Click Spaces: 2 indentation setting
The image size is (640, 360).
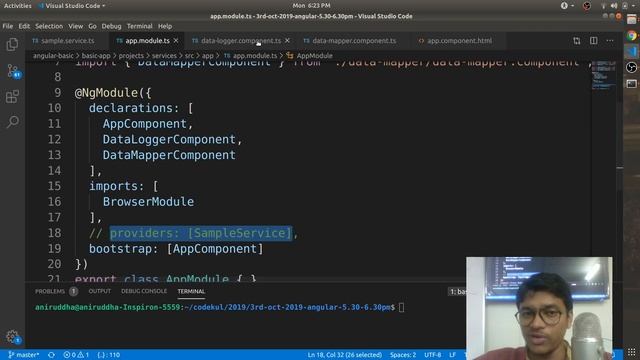pyautogui.click(x=402, y=355)
